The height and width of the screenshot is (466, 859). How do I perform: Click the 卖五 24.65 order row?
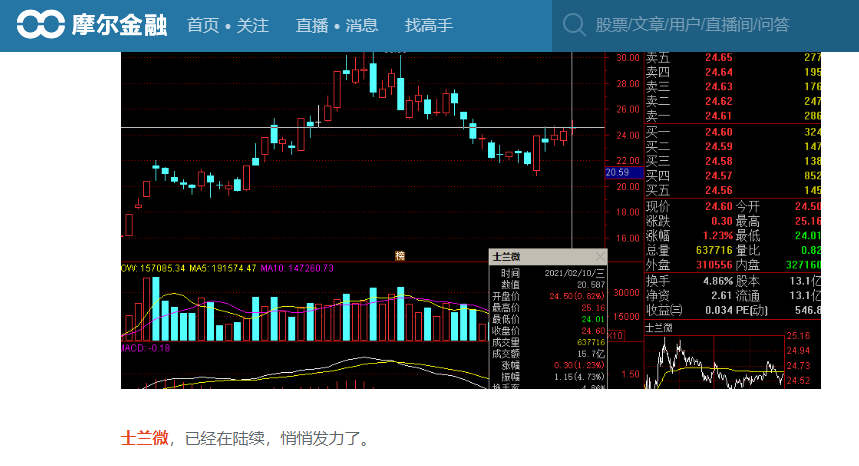(733, 57)
